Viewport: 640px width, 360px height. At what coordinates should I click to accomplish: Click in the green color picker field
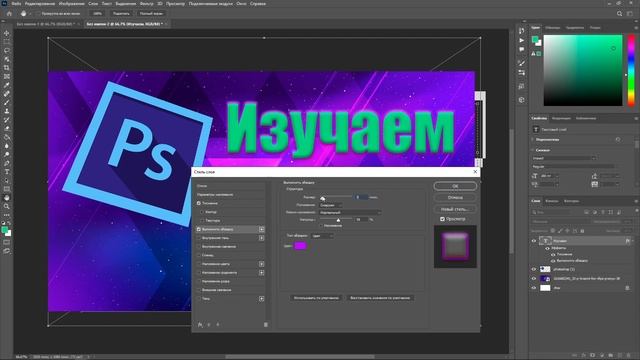coord(583,70)
